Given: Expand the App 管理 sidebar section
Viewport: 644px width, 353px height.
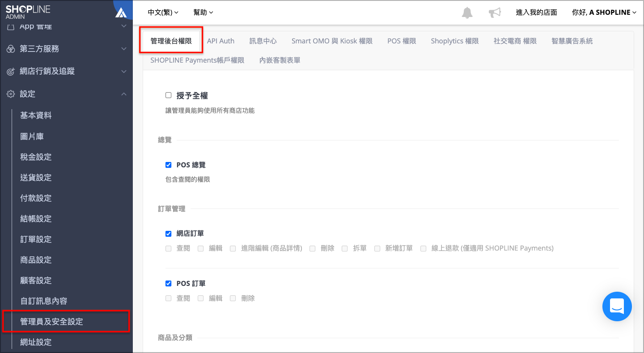Looking at the screenshot, I should pos(66,27).
